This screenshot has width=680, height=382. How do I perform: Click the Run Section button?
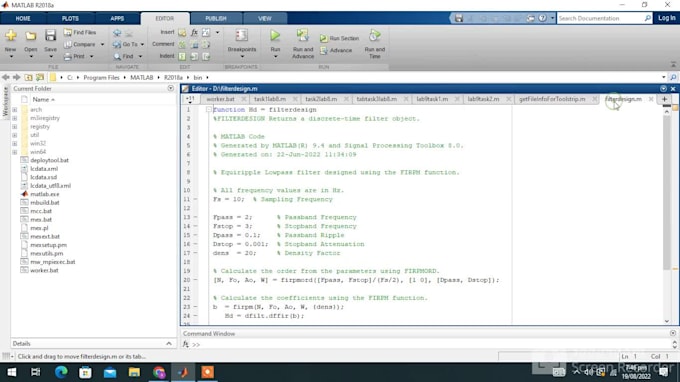pos(340,38)
